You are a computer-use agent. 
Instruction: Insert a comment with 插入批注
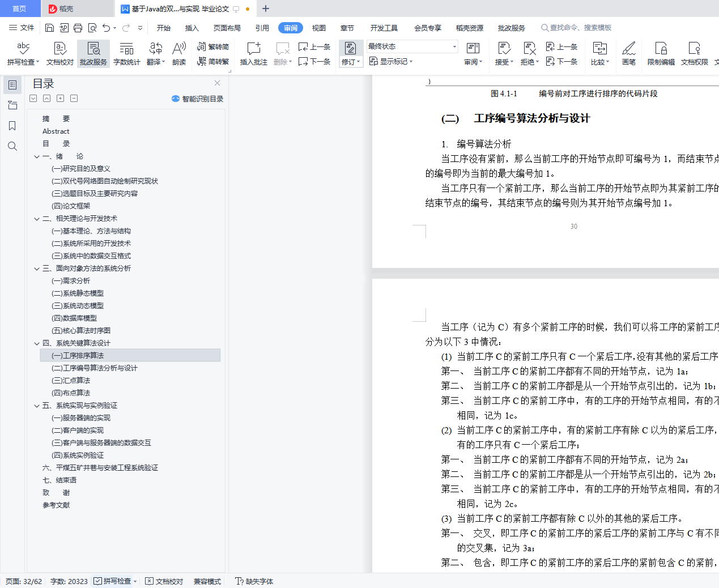coord(254,54)
